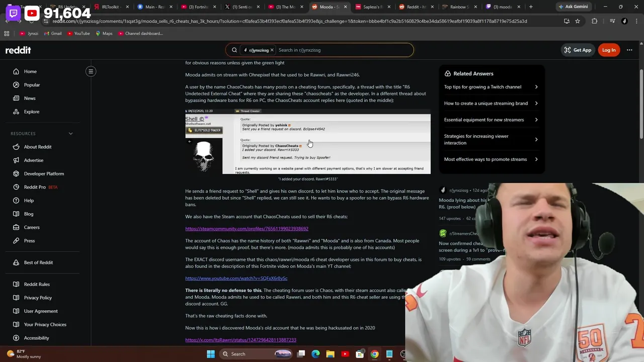Expand Strategies for increasing viewer interaction
The width and height of the screenshot is (644, 362).
coord(491,139)
